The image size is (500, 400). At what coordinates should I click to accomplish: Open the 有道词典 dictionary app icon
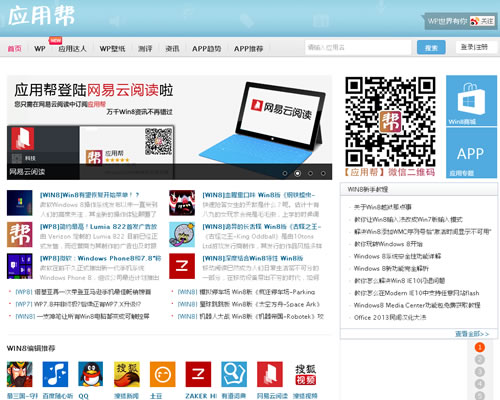pyautogui.click(x=234, y=374)
